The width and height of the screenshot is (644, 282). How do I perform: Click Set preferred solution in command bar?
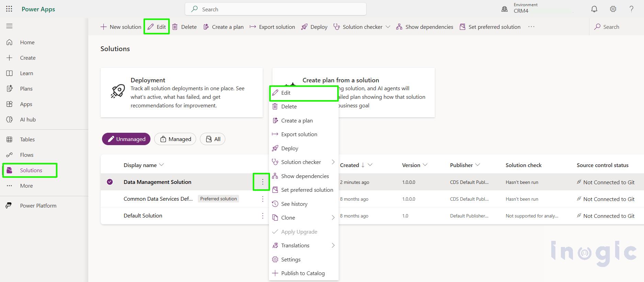tap(490, 27)
